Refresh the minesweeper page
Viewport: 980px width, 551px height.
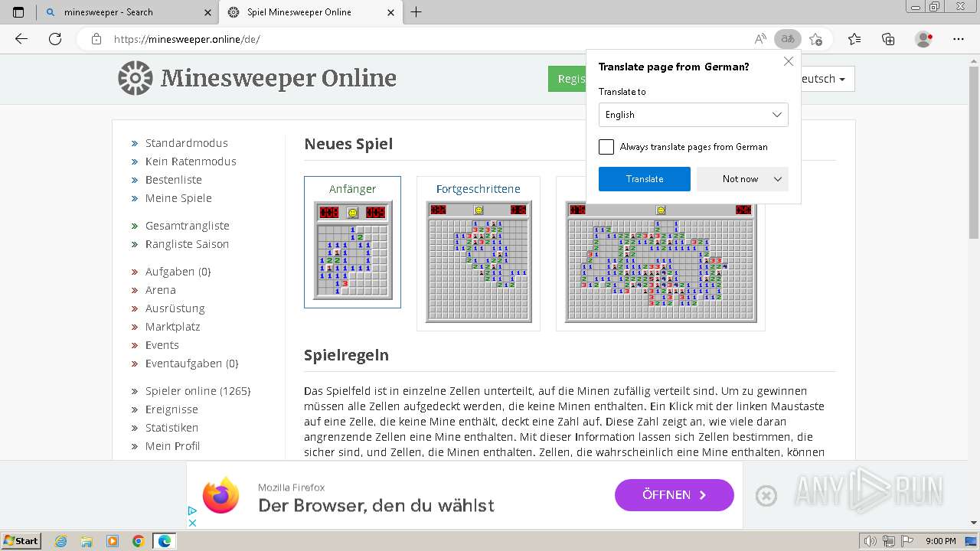(x=55, y=39)
